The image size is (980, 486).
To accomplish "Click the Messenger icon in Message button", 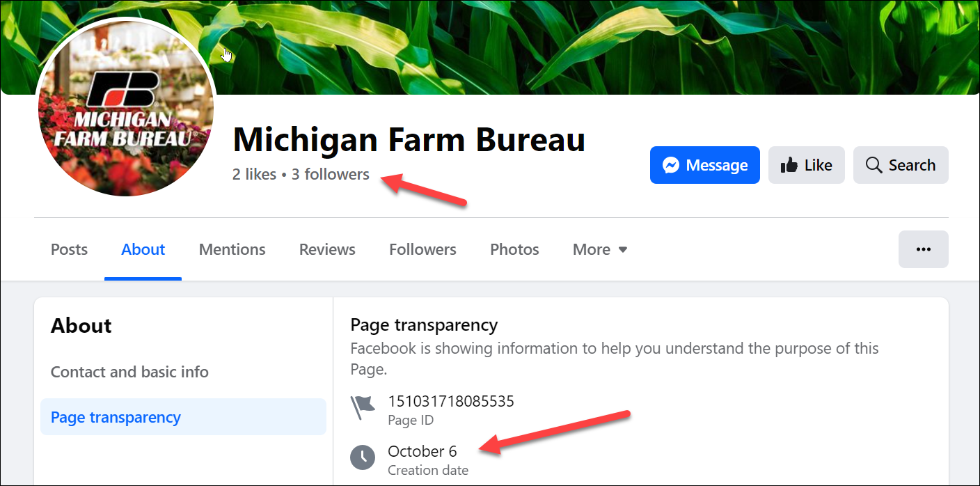I will [671, 165].
